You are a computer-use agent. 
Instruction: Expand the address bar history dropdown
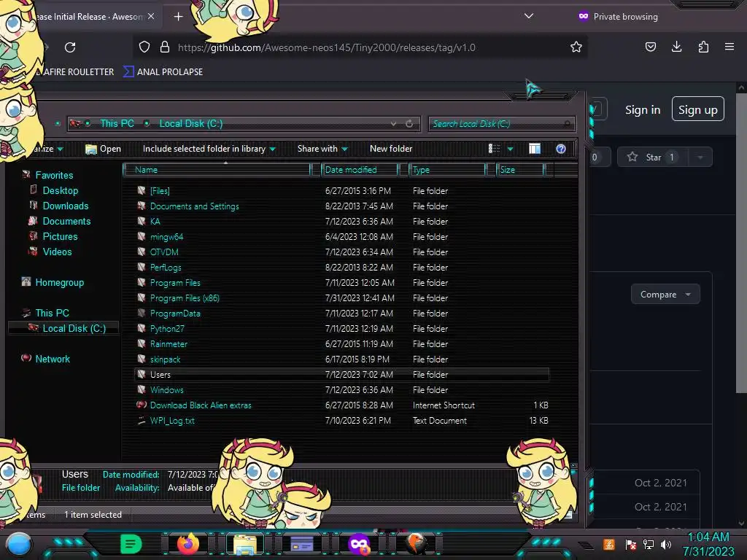pos(393,124)
